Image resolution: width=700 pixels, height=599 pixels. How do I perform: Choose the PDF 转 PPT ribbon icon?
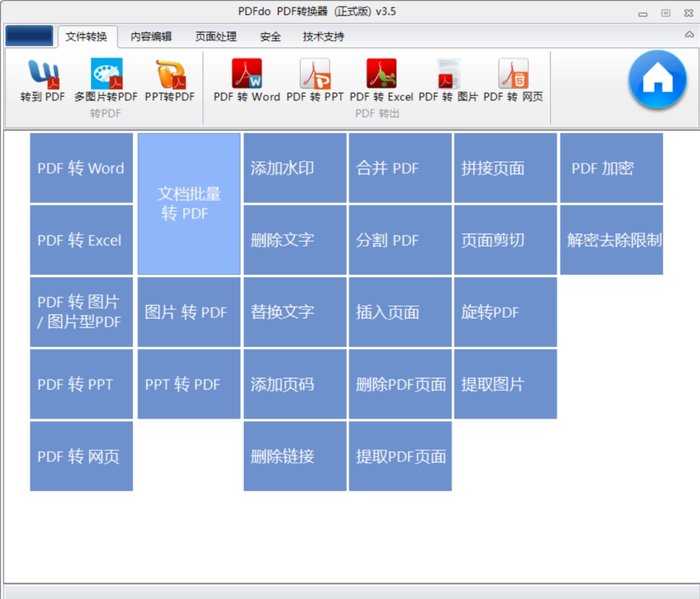click(x=315, y=80)
